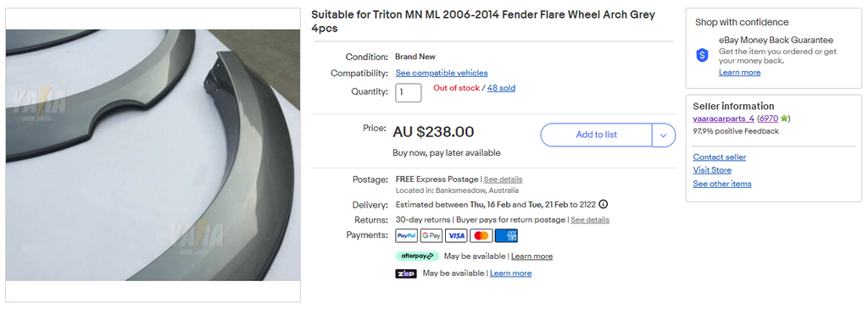This screenshot has width=868, height=309.
Task: Click inside the Quantity field
Action: click(408, 93)
